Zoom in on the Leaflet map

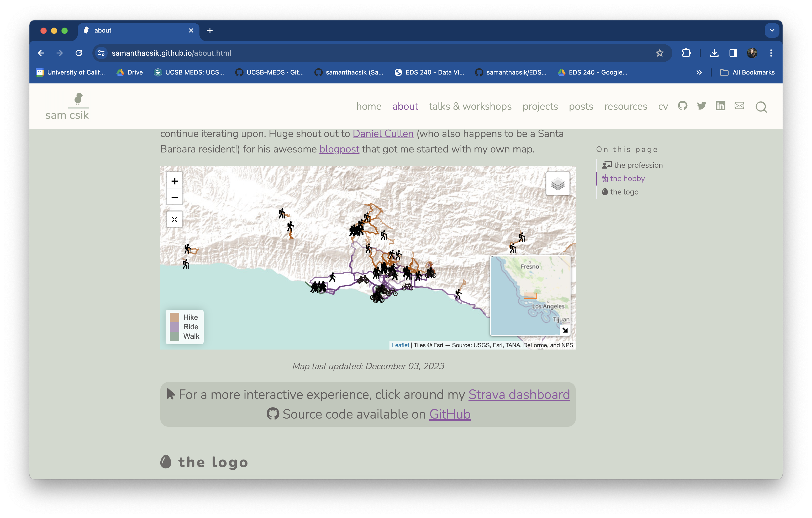pyautogui.click(x=174, y=181)
